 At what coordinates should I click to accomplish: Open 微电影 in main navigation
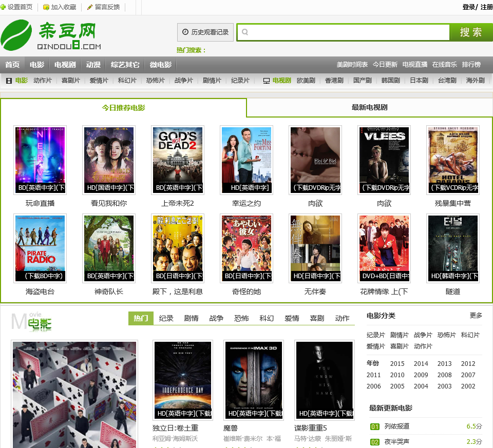pyautogui.click(x=161, y=65)
